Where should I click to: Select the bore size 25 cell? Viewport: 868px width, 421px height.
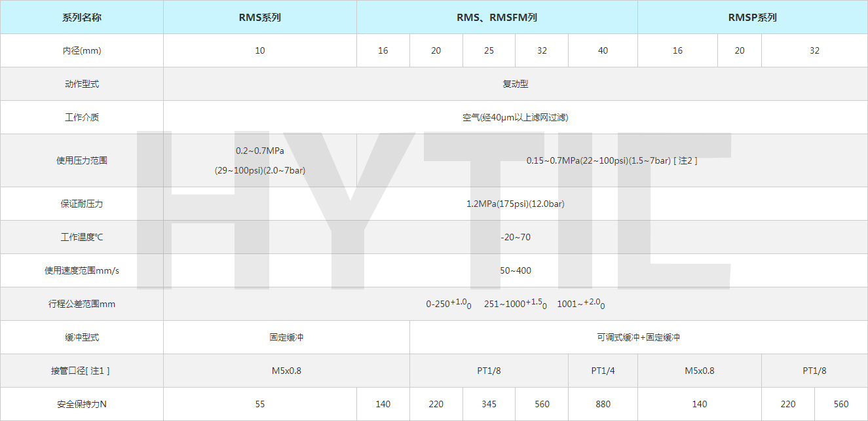pos(489,50)
